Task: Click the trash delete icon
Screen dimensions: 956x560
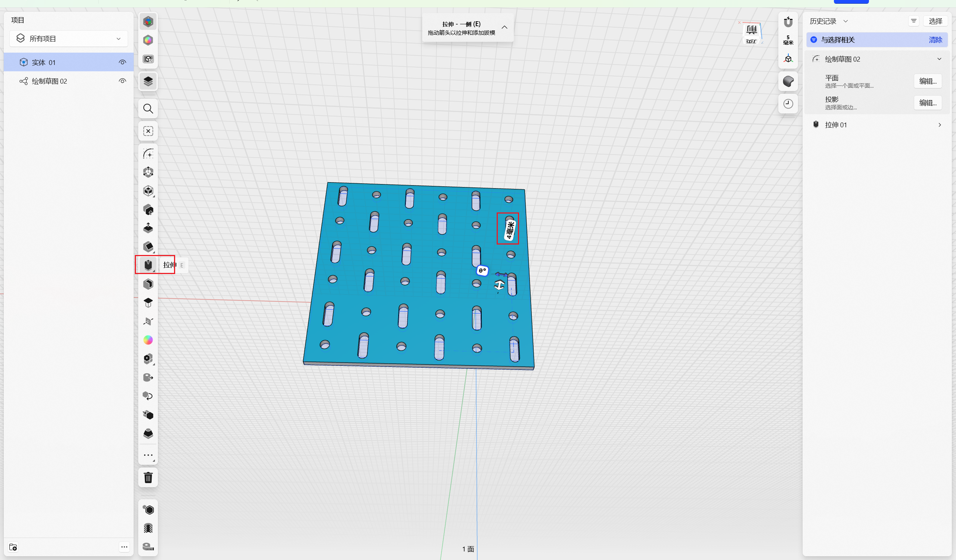Action: [x=148, y=477]
